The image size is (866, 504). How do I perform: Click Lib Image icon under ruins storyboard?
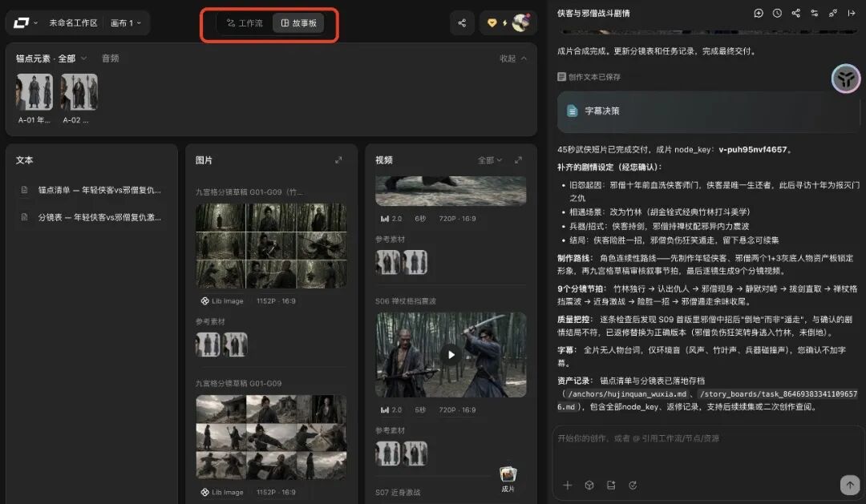point(204,492)
